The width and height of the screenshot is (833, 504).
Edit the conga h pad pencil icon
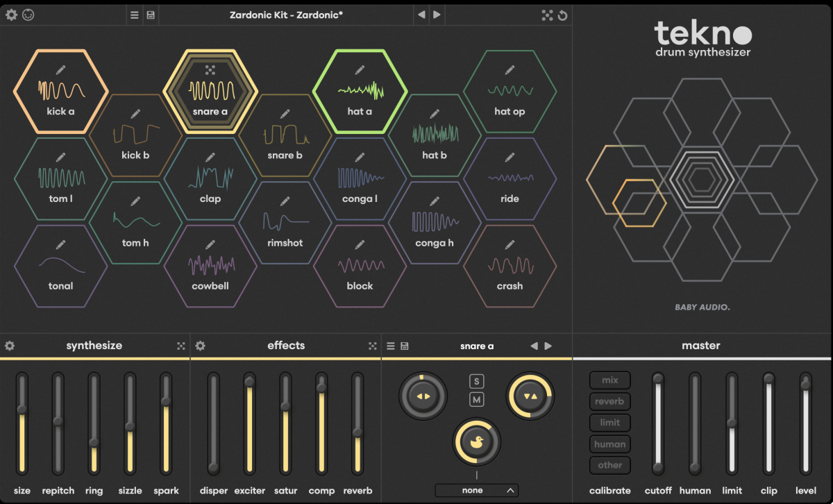(435, 201)
